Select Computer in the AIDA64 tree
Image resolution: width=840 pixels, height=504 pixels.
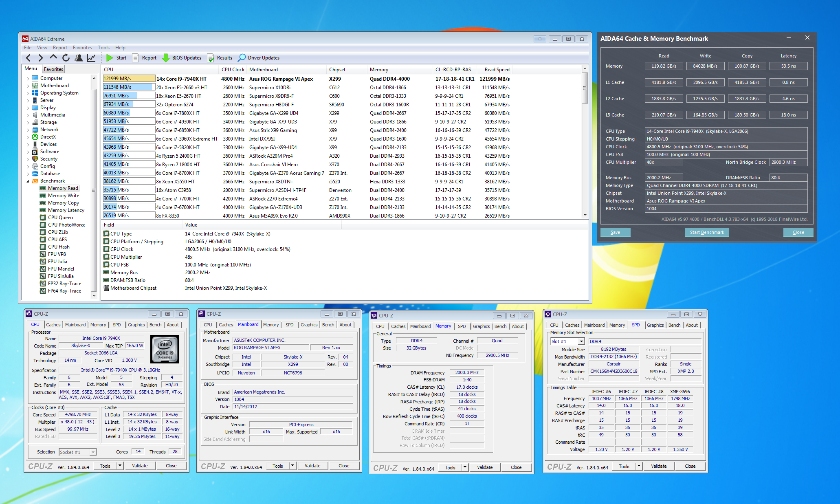click(x=51, y=78)
